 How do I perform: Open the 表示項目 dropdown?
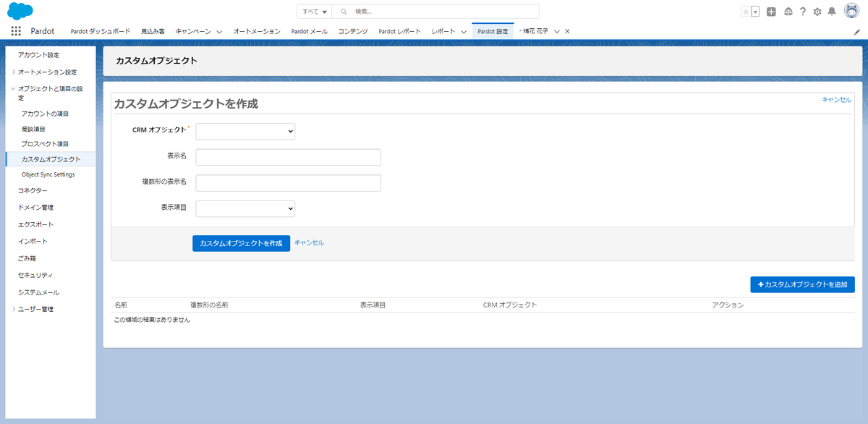coord(245,208)
